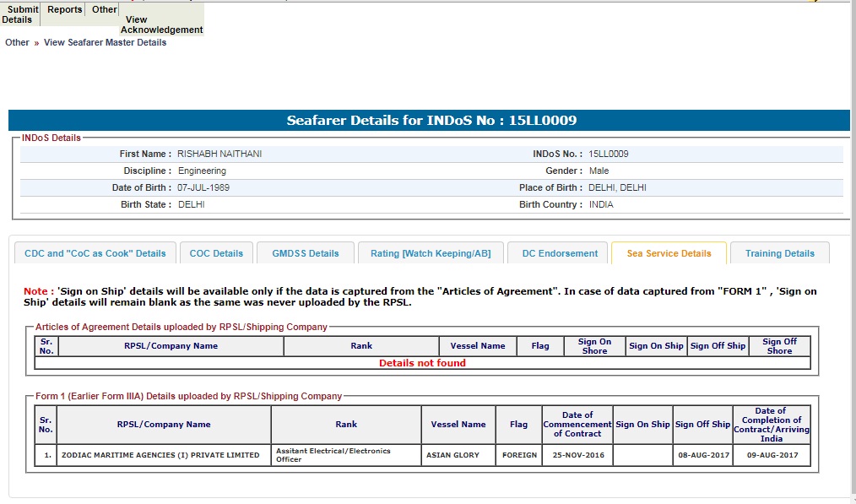This screenshot has height=504, width=856.
Task: Switch to CDC and CoC as Cook Details tab
Action: (x=95, y=253)
